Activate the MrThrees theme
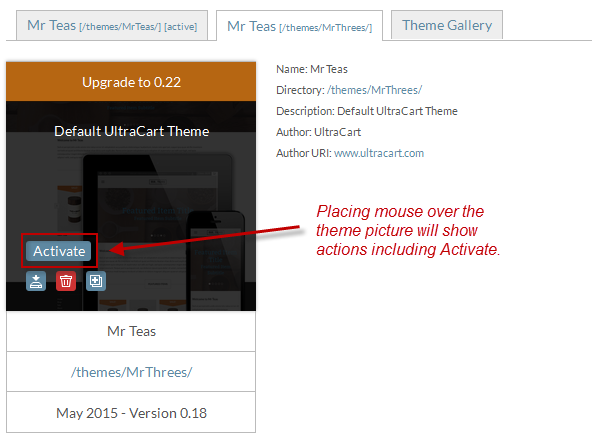This screenshot has height=440, width=592. click(x=59, y=251)
